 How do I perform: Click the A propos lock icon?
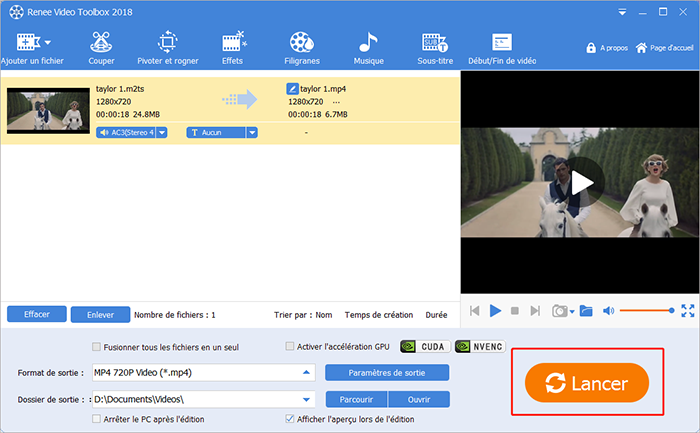coord(591,48)
